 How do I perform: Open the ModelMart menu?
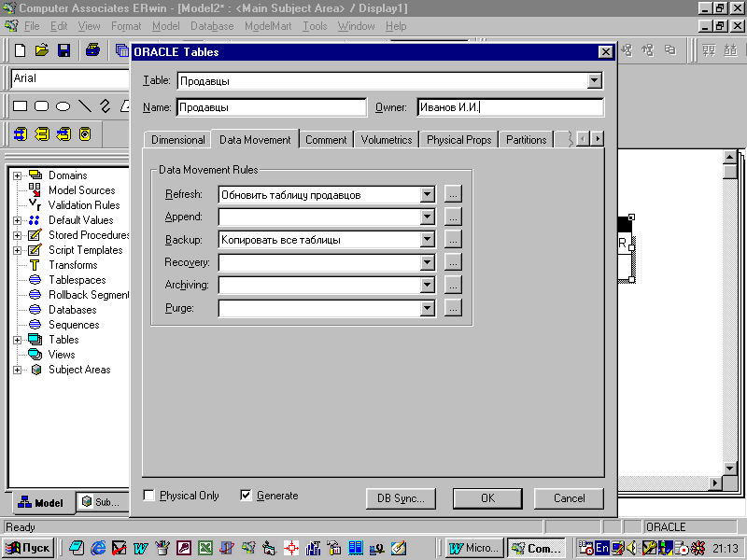coord(268,26)
